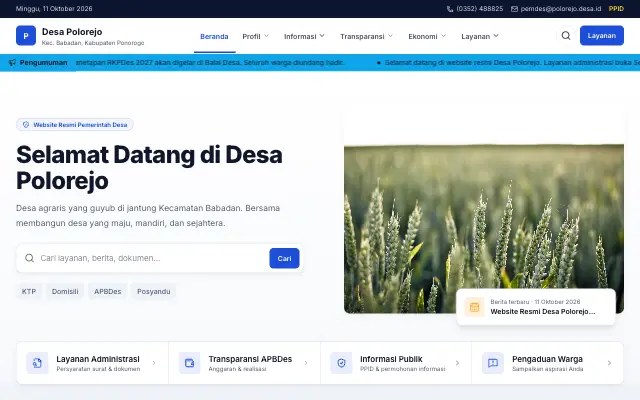Click the shield icon in Website Resmi badge
Screen dimensions: 640x400
[26, 124]
